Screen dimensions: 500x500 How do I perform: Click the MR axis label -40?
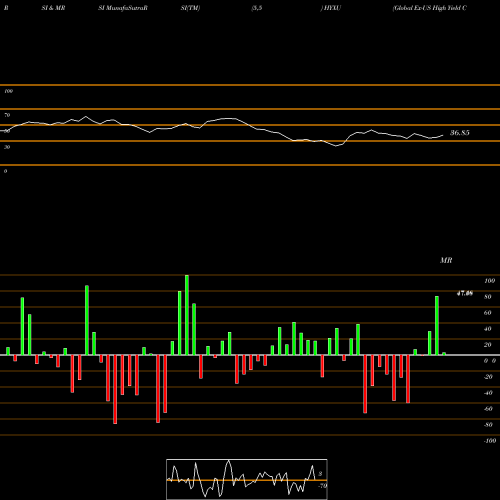[488, 393]
